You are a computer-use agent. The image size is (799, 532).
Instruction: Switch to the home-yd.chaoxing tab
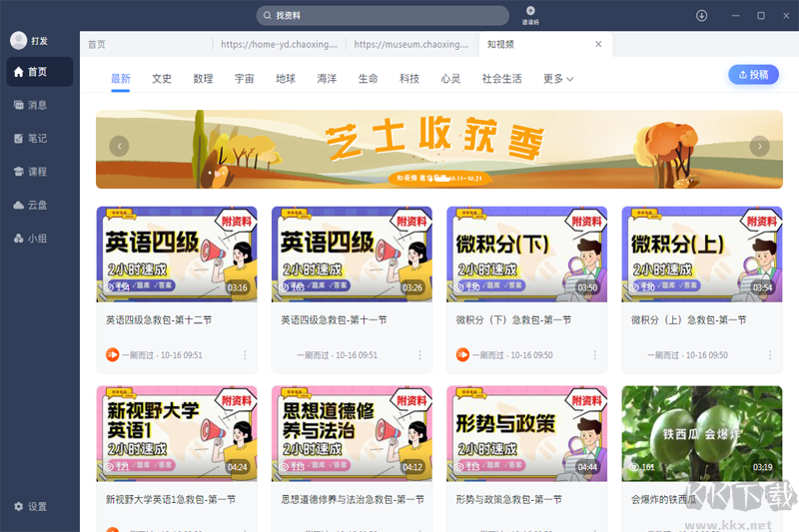tap(280, 44)
